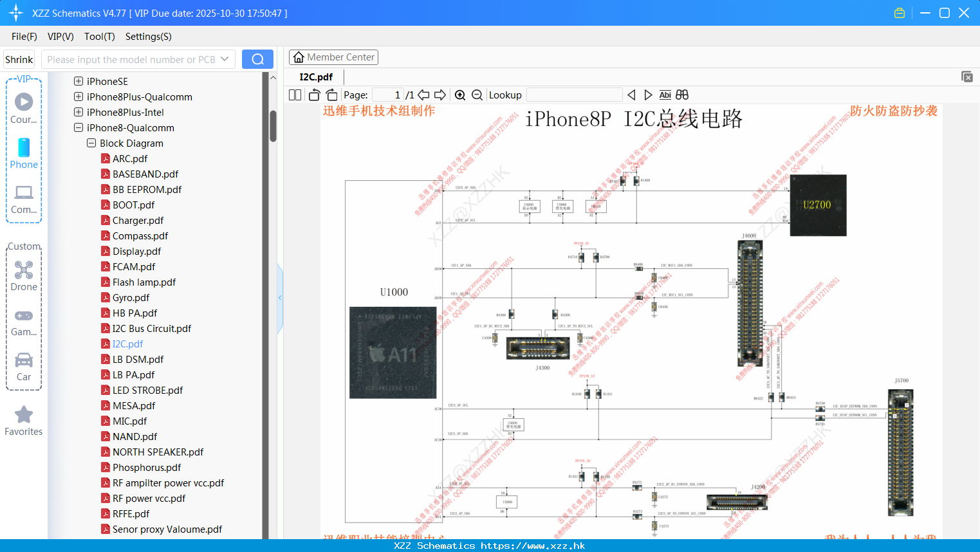Open I2C Bus Circuit.pdf

pos(152,328)
